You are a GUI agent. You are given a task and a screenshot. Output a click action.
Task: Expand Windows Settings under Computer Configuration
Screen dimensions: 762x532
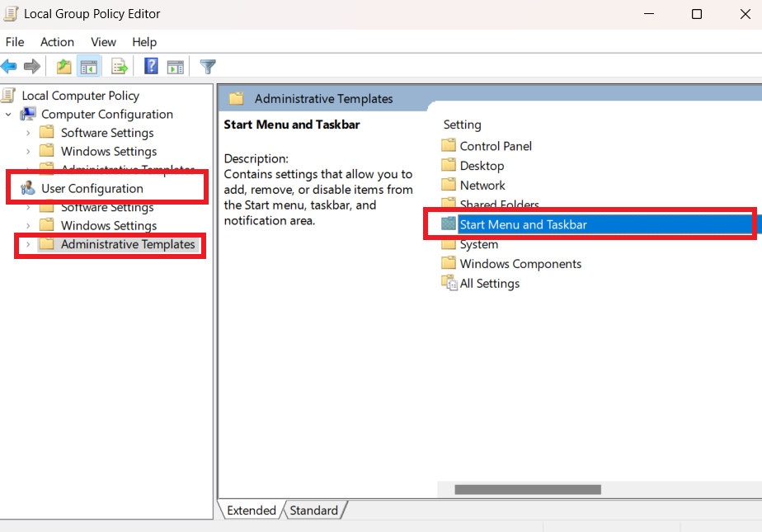(x=28, y=152)
